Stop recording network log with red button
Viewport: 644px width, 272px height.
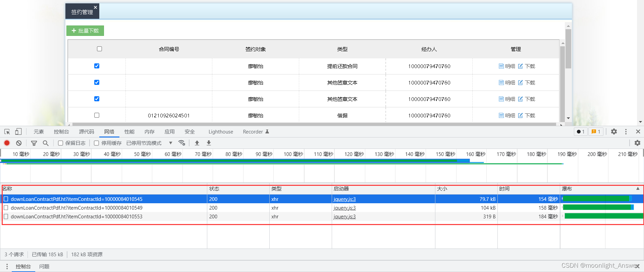(7, 143)
